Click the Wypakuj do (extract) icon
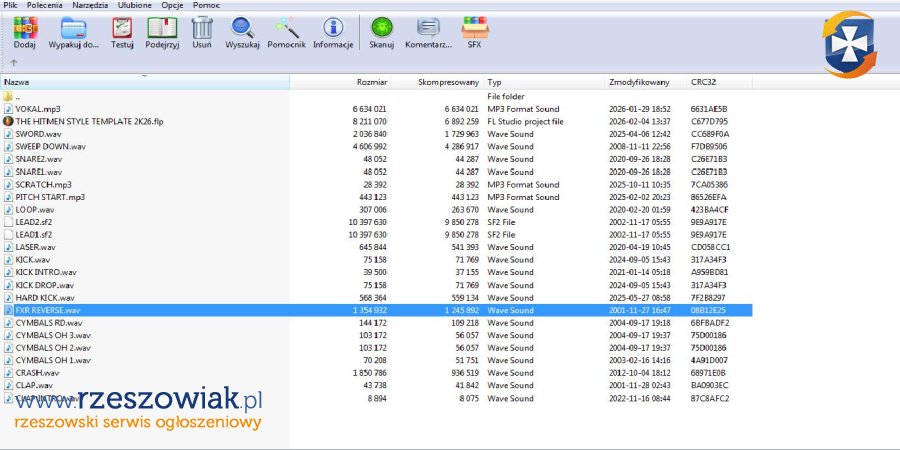 pyautogui.click(x=74, y=30)
